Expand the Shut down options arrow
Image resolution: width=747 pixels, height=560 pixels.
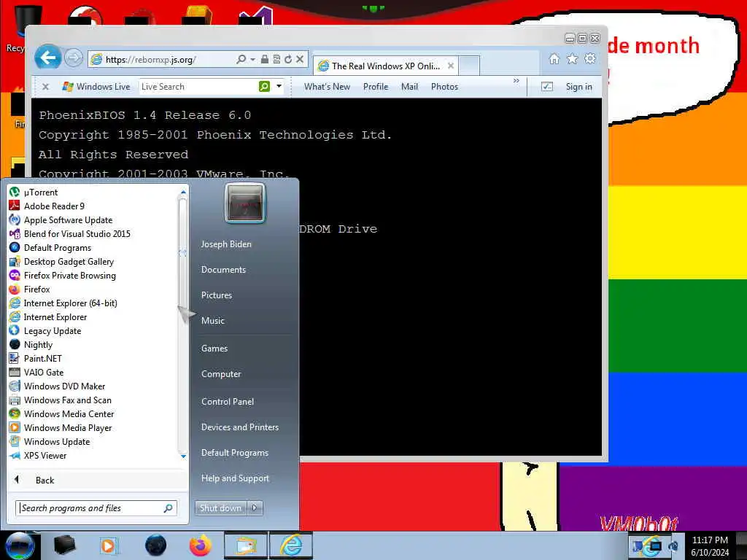[x=255, y=508]
